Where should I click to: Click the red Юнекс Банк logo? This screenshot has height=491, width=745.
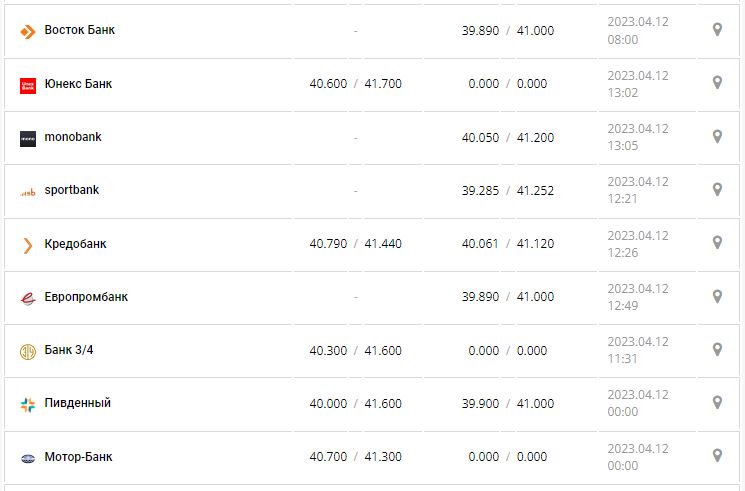tap(28, 85)
